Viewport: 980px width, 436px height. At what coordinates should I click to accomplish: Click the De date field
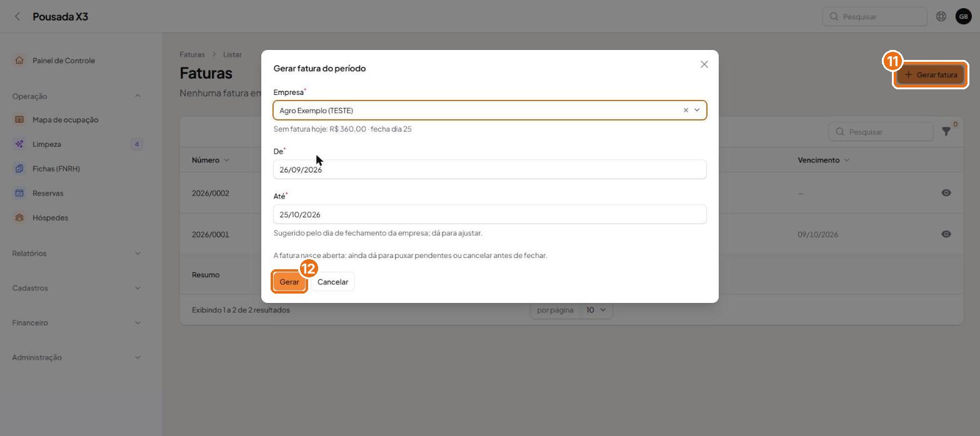click(x=490, y=170)
